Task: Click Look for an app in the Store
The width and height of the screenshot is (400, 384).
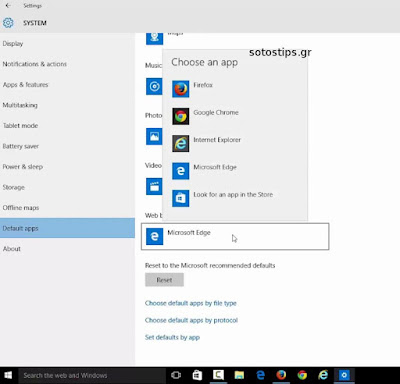Action: tap(233, 195)
